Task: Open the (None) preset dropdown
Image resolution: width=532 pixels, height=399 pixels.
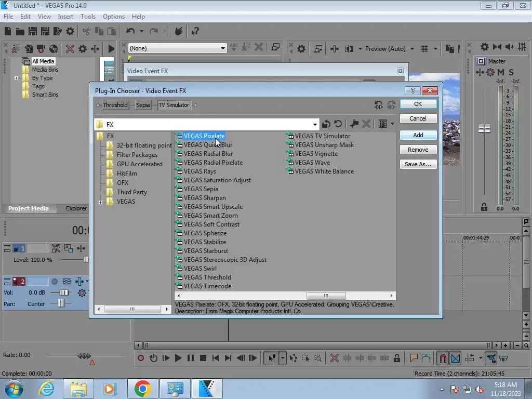Action: (223, 48)
